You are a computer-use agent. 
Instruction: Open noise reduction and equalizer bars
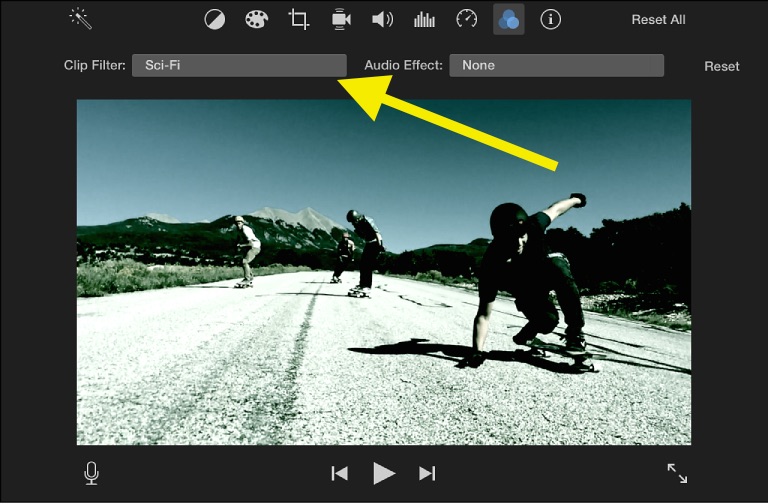[x=424, y=20]
